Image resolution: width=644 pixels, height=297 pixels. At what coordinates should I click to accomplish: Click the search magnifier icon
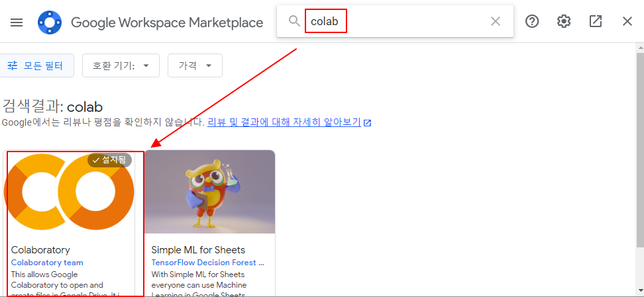tap(294, 21)
